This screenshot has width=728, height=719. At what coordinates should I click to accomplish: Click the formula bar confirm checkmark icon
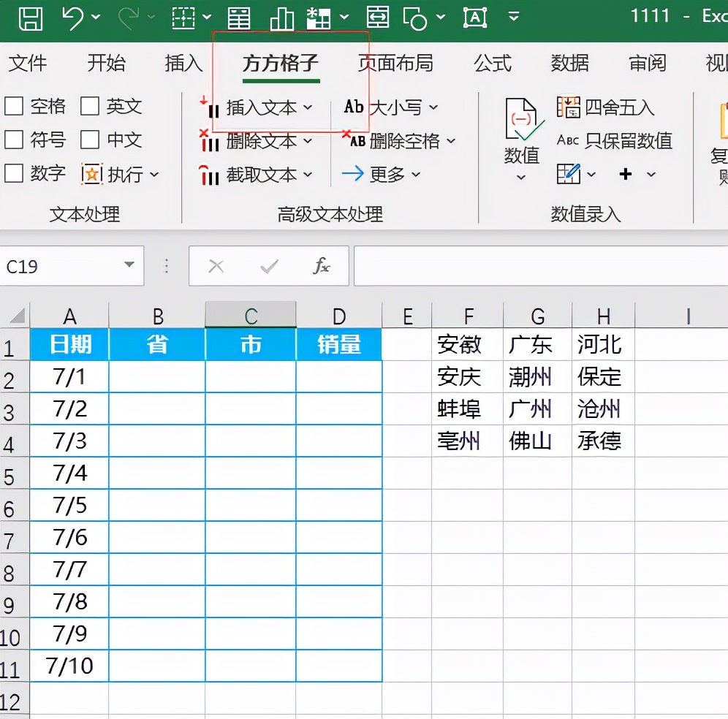269,267
